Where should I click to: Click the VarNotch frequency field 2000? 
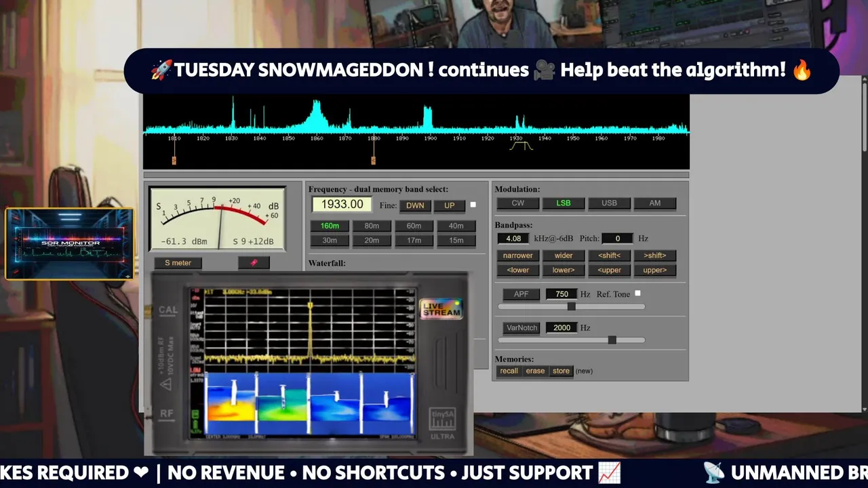pyautogui.click(x=561, y=327)
